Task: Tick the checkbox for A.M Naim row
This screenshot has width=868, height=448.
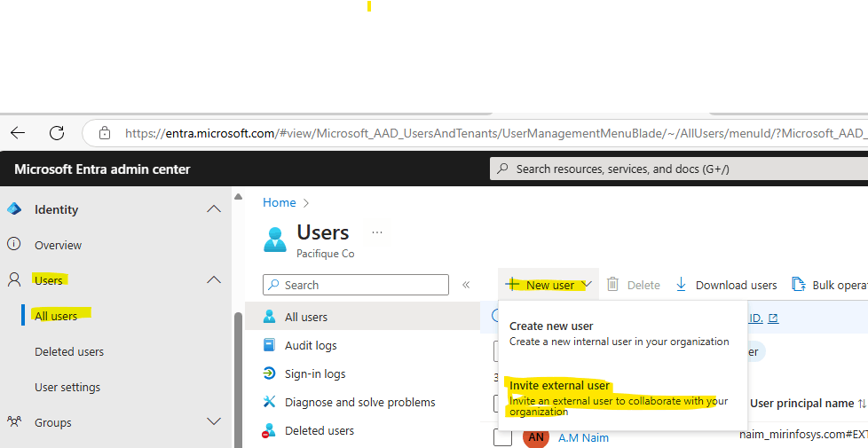Action: (502, 437)
